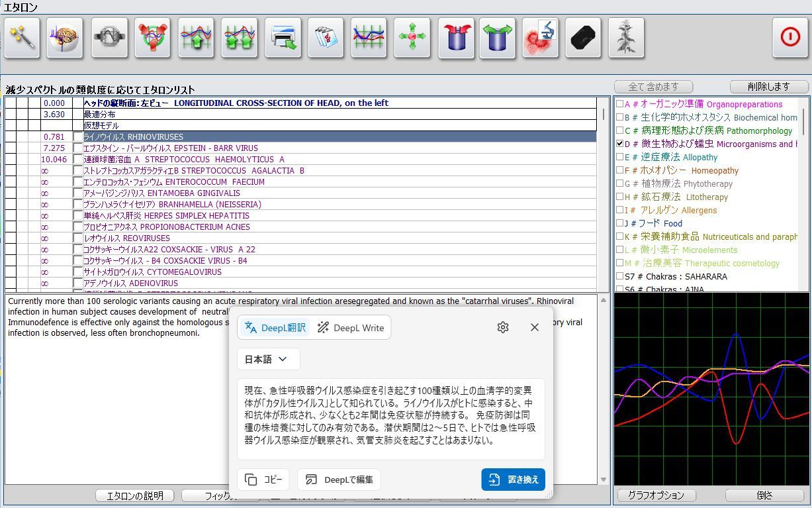Click the four green arrows icon

pos(412,38)
